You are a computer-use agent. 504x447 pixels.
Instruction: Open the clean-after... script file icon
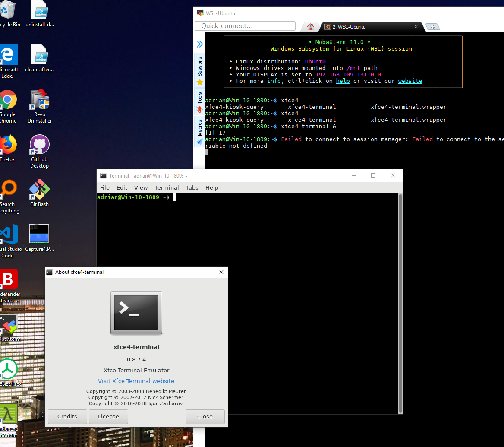40,58
